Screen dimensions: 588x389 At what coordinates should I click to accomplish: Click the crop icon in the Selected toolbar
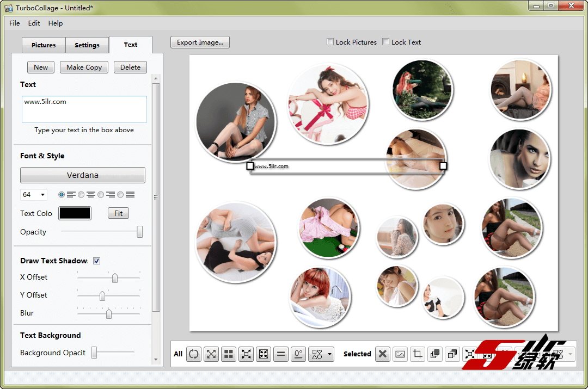[x=418, y=354]
